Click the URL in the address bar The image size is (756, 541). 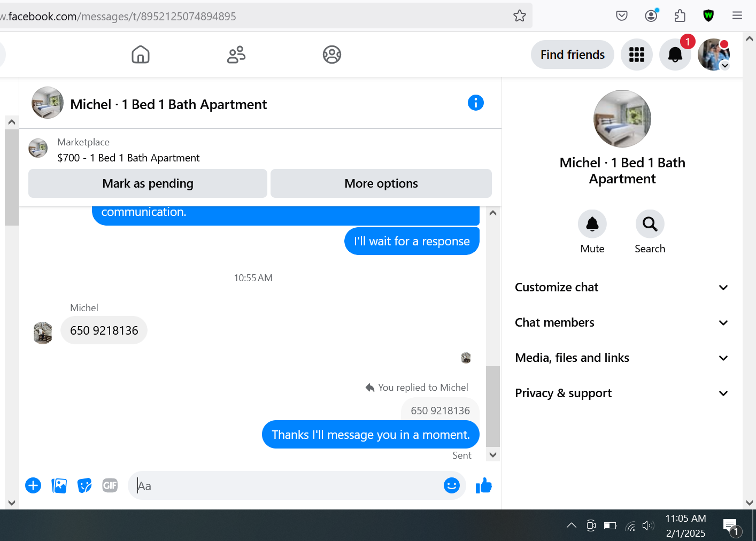[118, 16]
